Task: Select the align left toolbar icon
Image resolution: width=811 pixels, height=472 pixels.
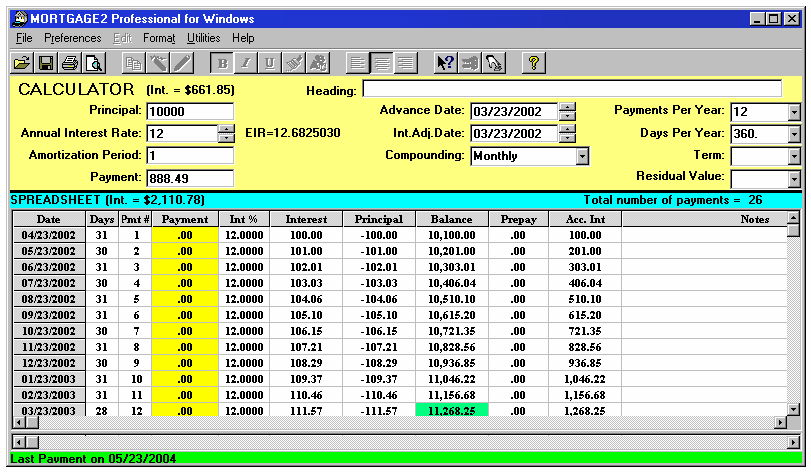Action: click(x=358, y=63)
